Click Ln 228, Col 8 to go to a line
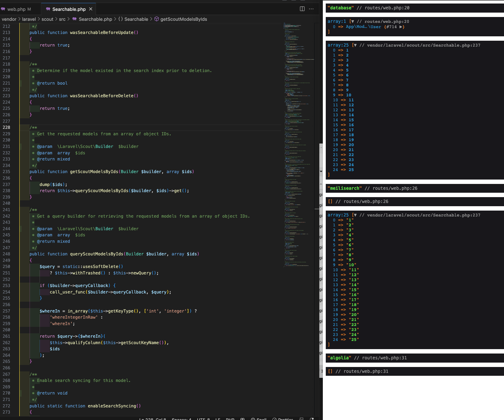The image size is (504, 420). (x=152, y=419)
